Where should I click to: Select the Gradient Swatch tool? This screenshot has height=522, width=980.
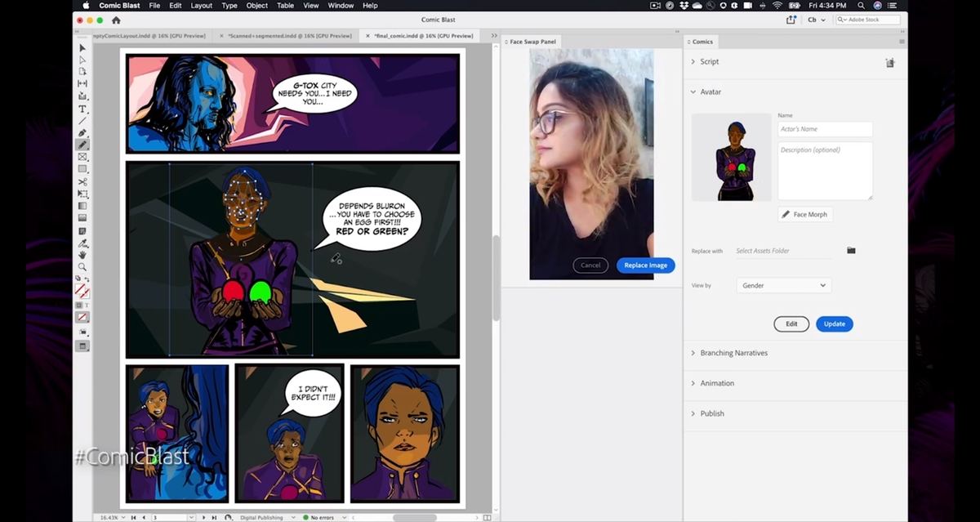(x=82, y=206)
